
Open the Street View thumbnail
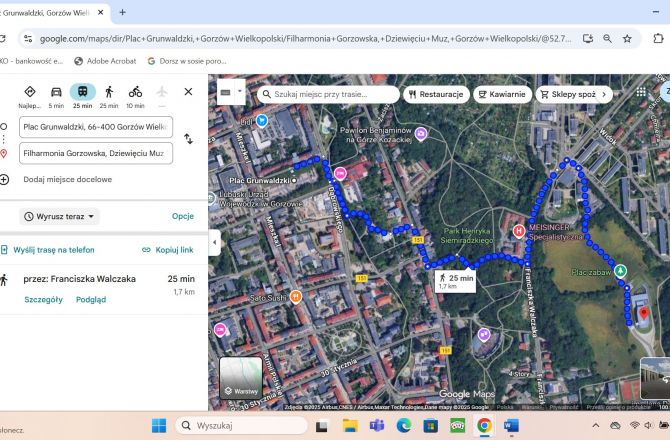(x=655, y=379)
